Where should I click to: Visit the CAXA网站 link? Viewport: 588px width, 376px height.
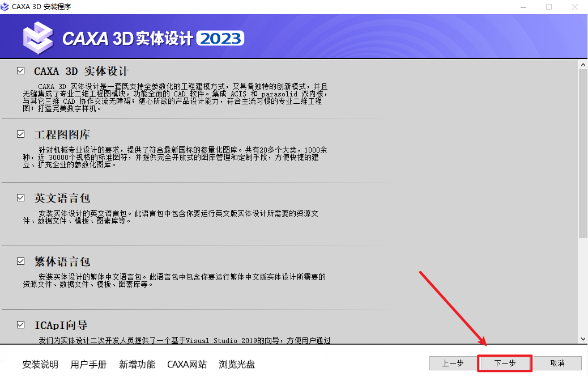tap(187, 365)
